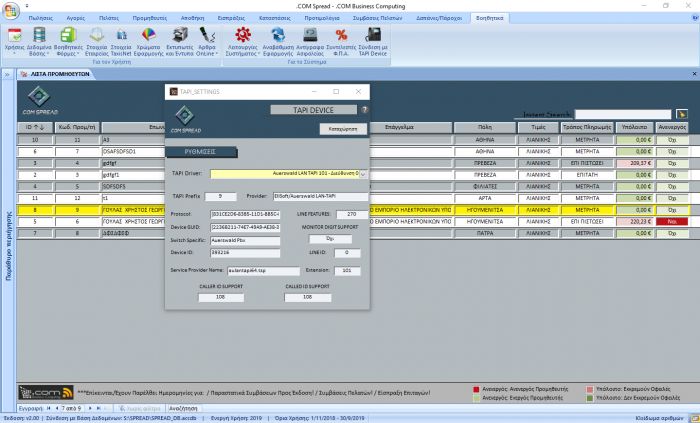Click the TAPI Prefix field

pyautogui.click(x=220, y=196)
